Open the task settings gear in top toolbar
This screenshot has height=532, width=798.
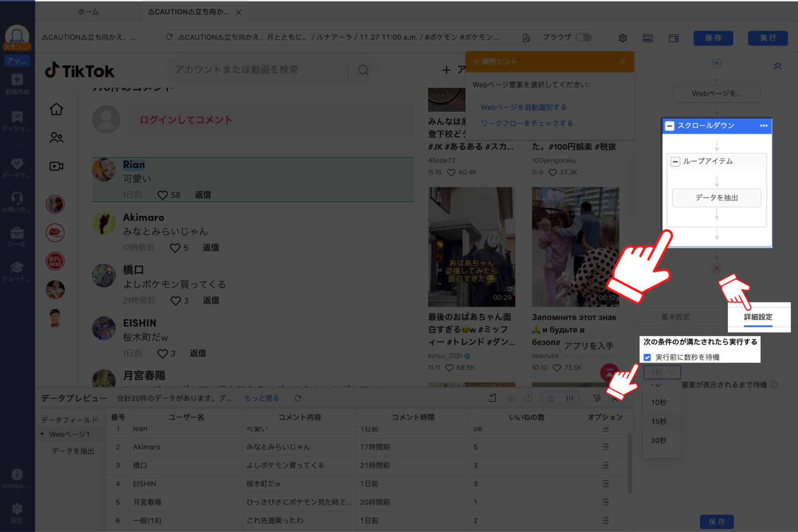tap(623, 38)
